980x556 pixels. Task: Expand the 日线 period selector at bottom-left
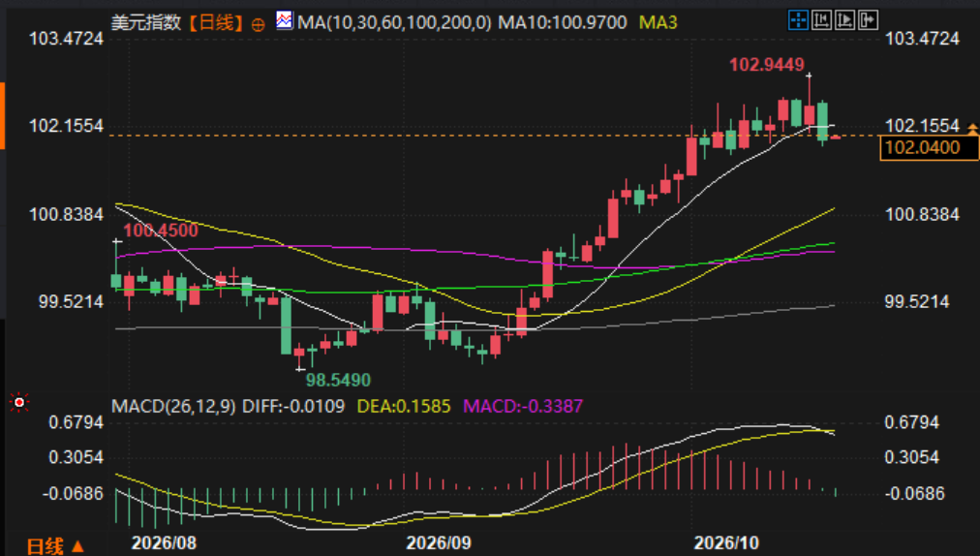pos(55,546)
